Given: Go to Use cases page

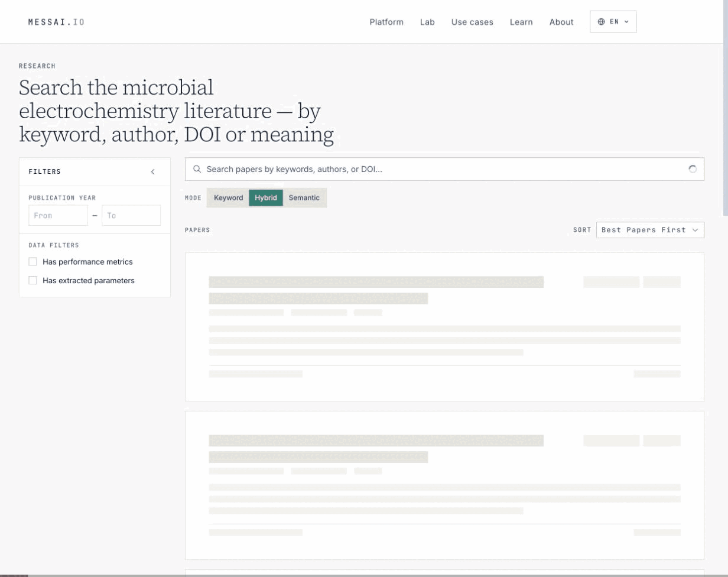Looking at the screenshot, I should tap(472, 22).
